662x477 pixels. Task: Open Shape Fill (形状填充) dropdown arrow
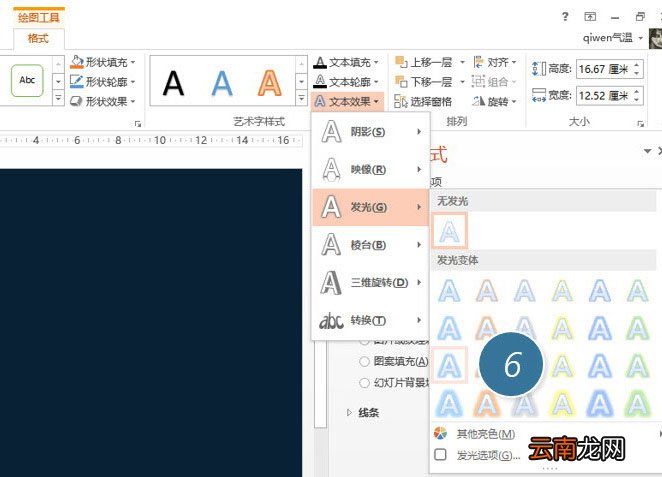coord(133,62)
